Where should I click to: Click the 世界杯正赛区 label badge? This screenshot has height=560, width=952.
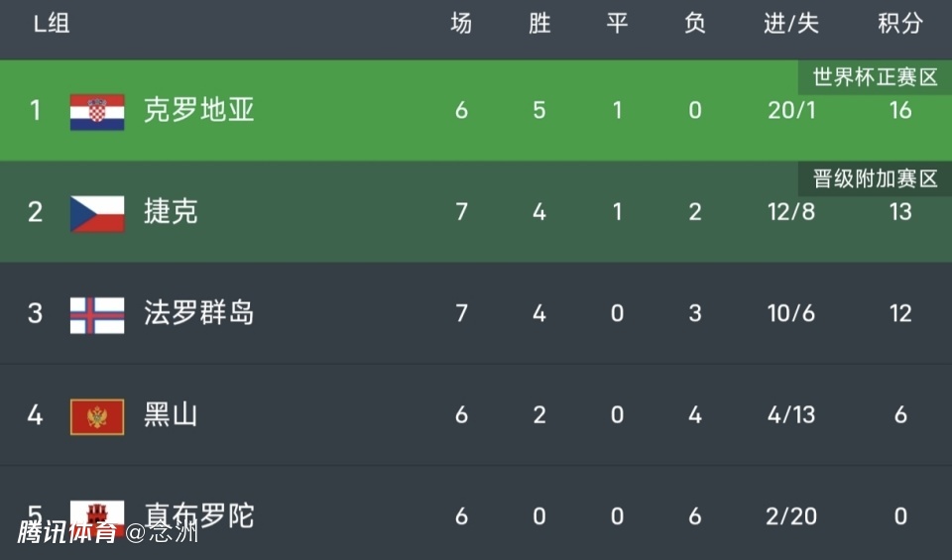point(875,77)
